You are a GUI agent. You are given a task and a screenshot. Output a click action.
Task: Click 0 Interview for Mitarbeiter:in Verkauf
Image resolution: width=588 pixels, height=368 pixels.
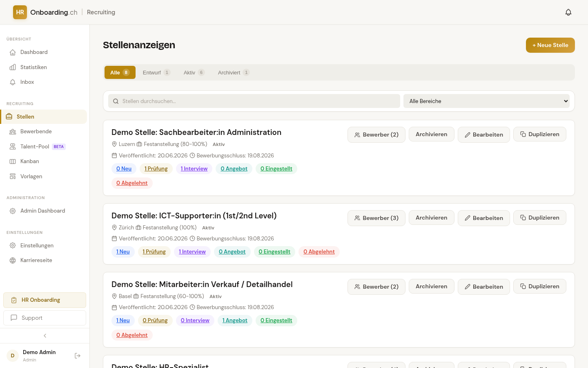pos(195,320)
